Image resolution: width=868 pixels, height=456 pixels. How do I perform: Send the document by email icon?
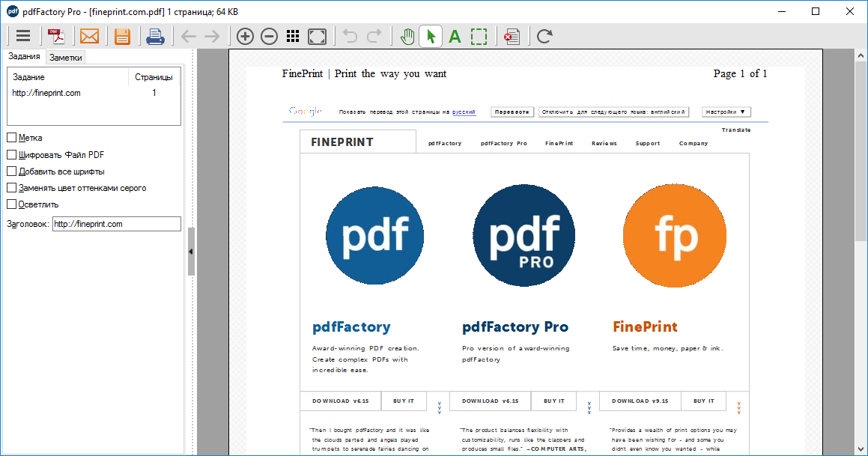pos(89,36)
